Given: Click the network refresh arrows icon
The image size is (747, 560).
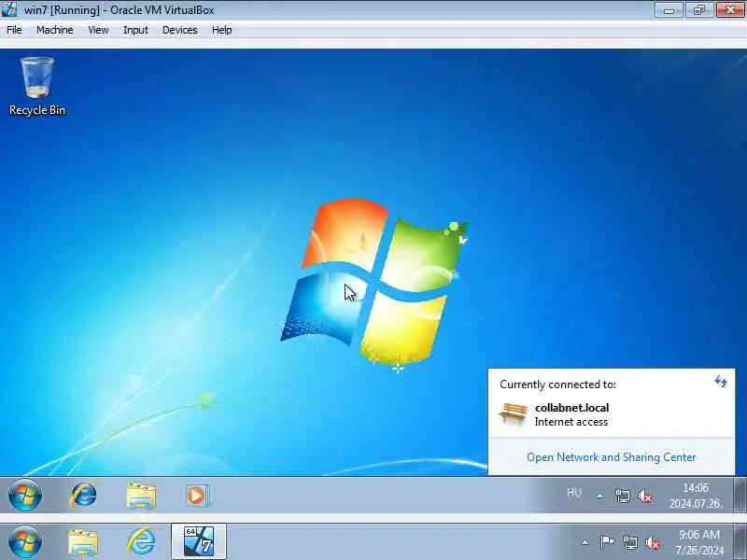Looking at the screenshot, I should click(721, 382).
